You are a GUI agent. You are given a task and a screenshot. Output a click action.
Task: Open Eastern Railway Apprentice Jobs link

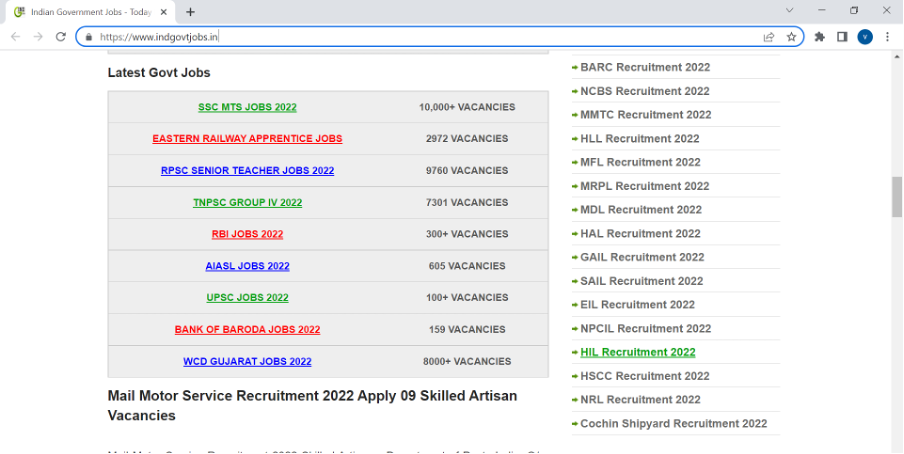(247, 139)
